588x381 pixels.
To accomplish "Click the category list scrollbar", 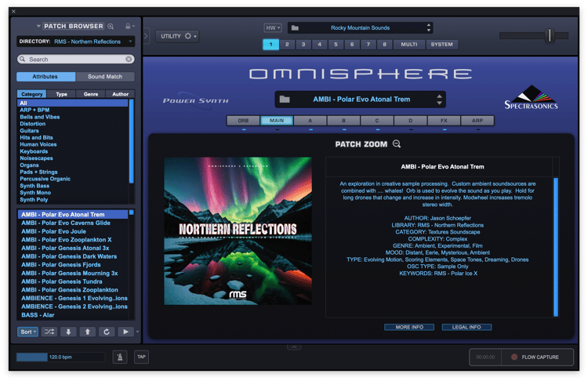I will pyautogui.click(x=131, y=141).
